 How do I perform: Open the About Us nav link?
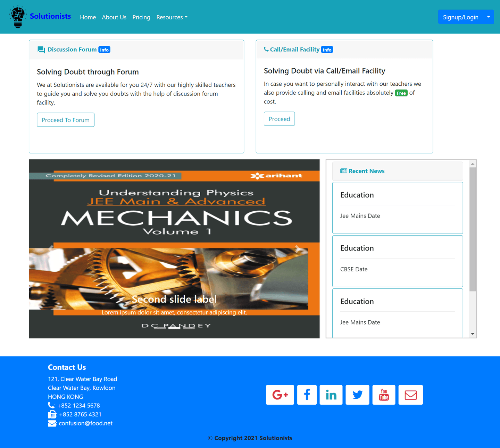point(114,17)
